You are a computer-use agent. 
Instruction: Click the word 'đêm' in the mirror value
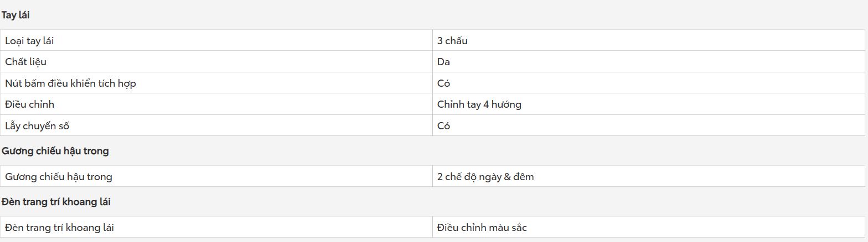[x=524, y=177]
